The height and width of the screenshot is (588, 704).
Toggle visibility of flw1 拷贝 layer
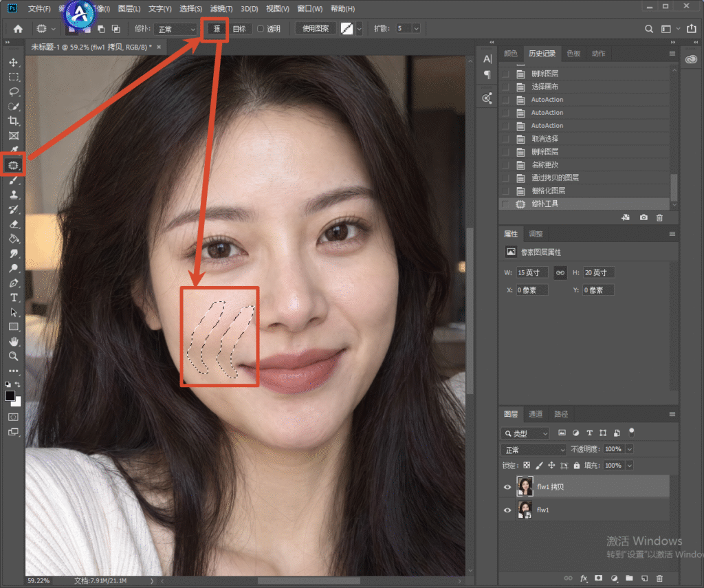(507, 487)
